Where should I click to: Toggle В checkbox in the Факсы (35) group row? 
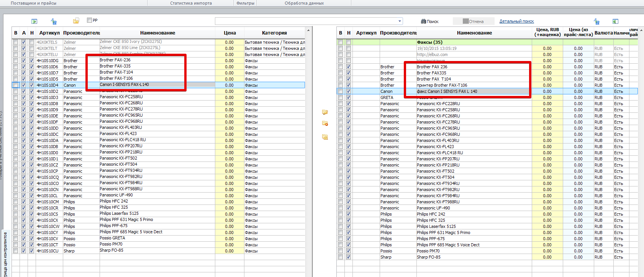[340, 42]
